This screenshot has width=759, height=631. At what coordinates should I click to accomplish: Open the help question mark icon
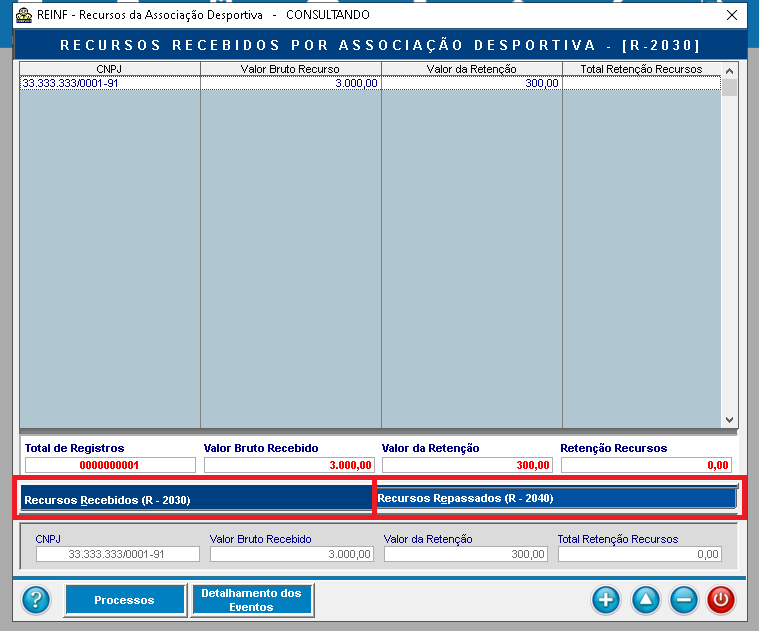tap(36, 600)
